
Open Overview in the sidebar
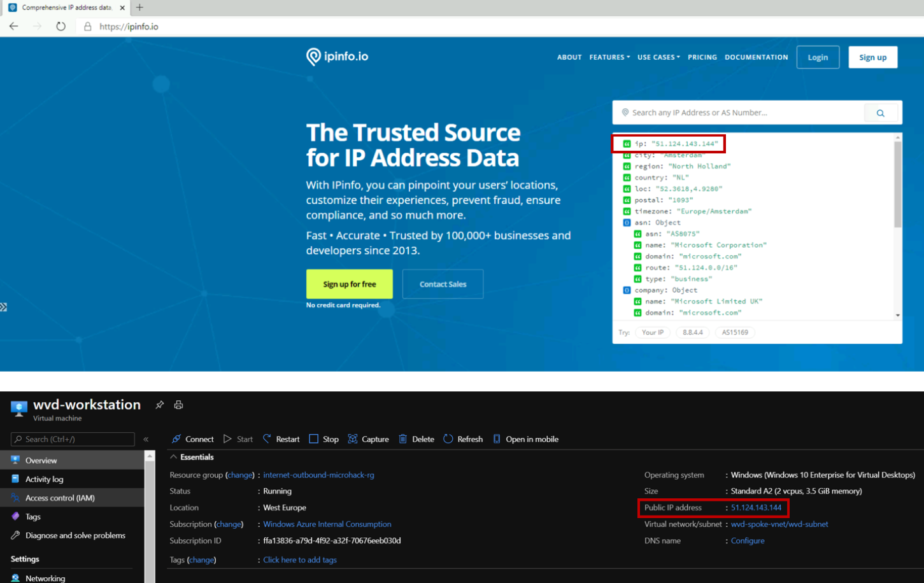tap(72, 460)
